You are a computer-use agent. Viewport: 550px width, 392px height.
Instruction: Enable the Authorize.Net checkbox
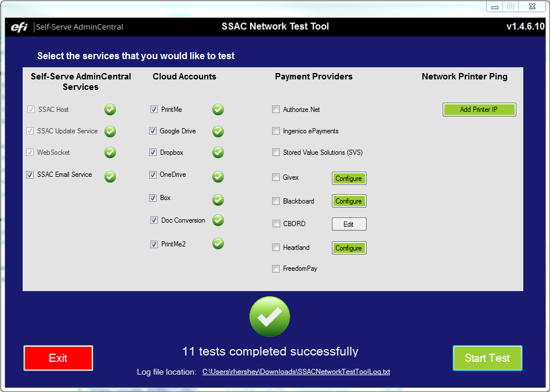(276, 110)
